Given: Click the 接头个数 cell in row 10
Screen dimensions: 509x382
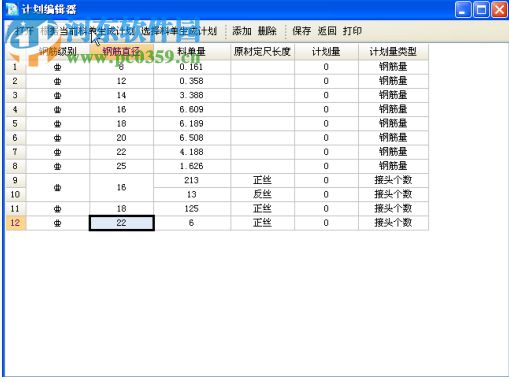Looking at the screenshot, I should point(393,194).
